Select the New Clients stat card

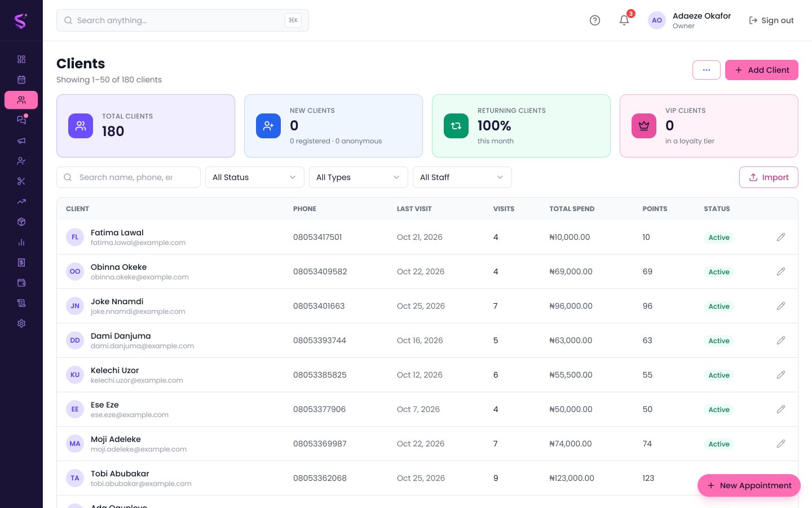tap(333, 126)
